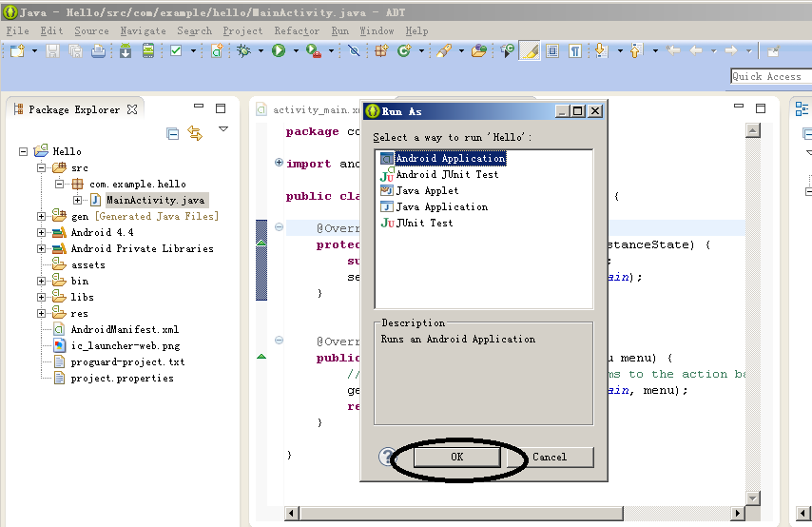Toggle Mark Occurrences highlighter in toolbar
This screenshot has height=527, width=812.
[532, 51]
